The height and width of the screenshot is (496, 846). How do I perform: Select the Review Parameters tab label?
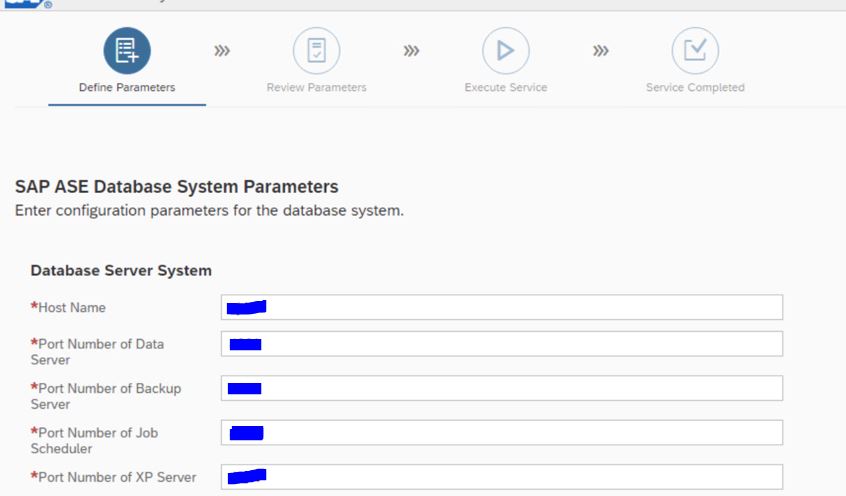point(316,87)
